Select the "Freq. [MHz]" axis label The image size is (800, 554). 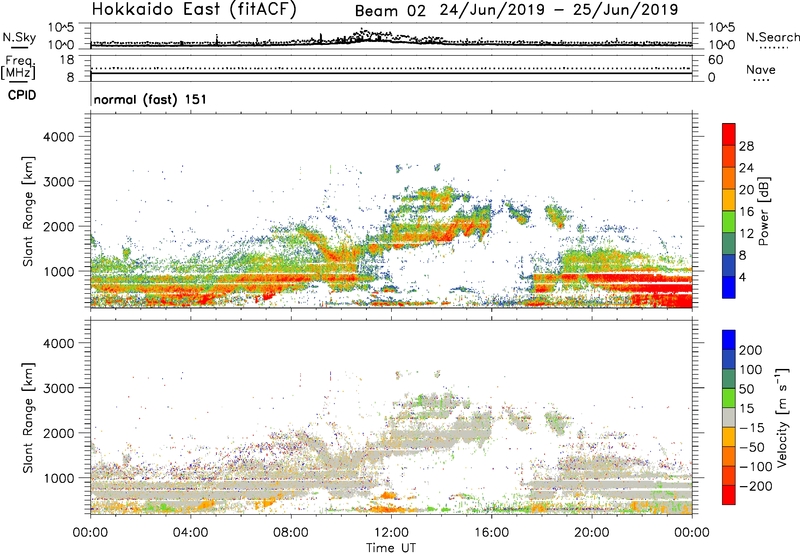click(x=19, y=67)
